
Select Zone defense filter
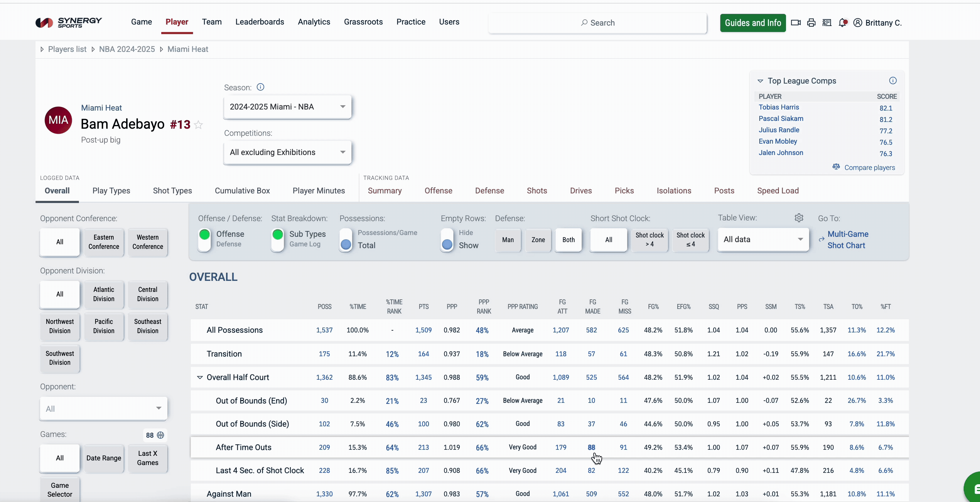point(538,240)
